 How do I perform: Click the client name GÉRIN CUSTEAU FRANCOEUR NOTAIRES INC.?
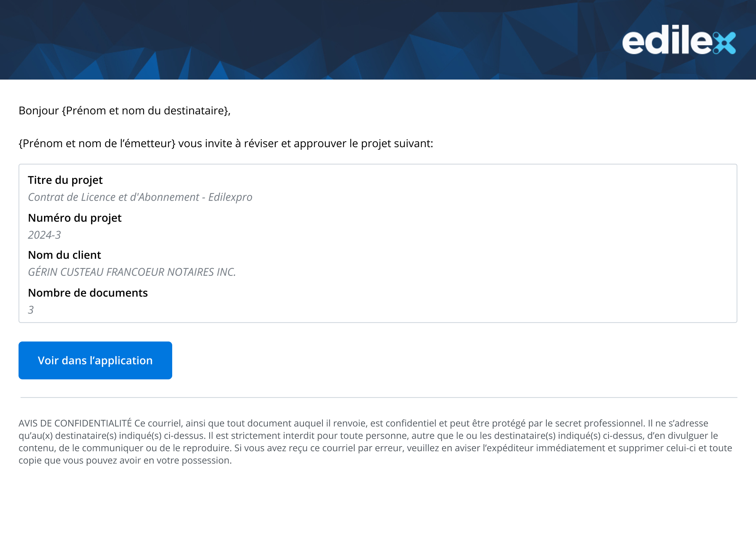132,272
